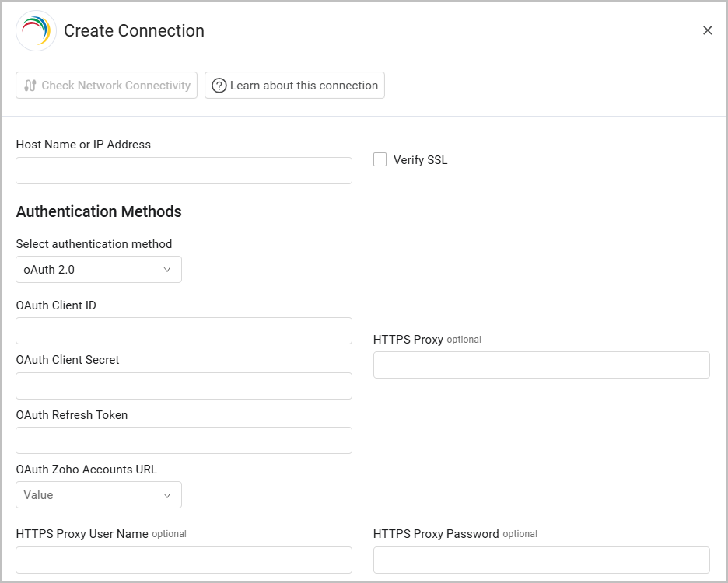The width and height of the screenshot is (728, 583).
Task: Click the ManageEngine logo icon
Action: tap(36, 31)
